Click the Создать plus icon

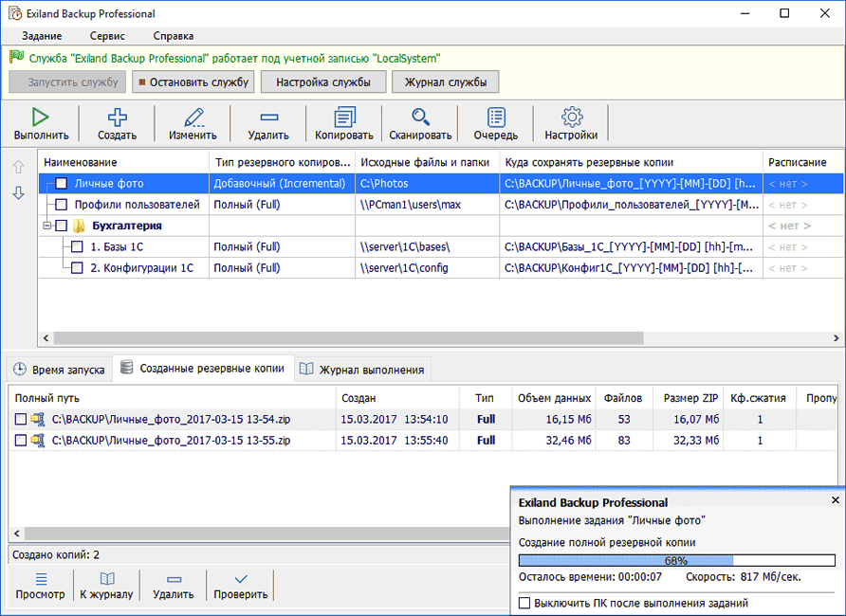coord(117,118)
